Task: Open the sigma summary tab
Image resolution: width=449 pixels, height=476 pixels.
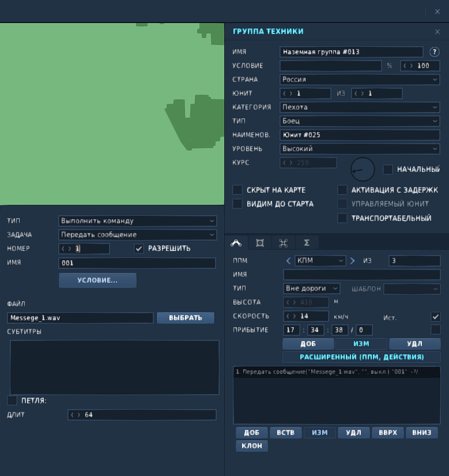Action: pos(307,243)
